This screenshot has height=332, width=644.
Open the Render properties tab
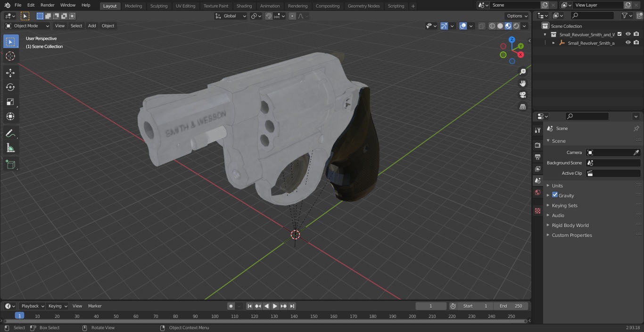click(x=537, y=145)
